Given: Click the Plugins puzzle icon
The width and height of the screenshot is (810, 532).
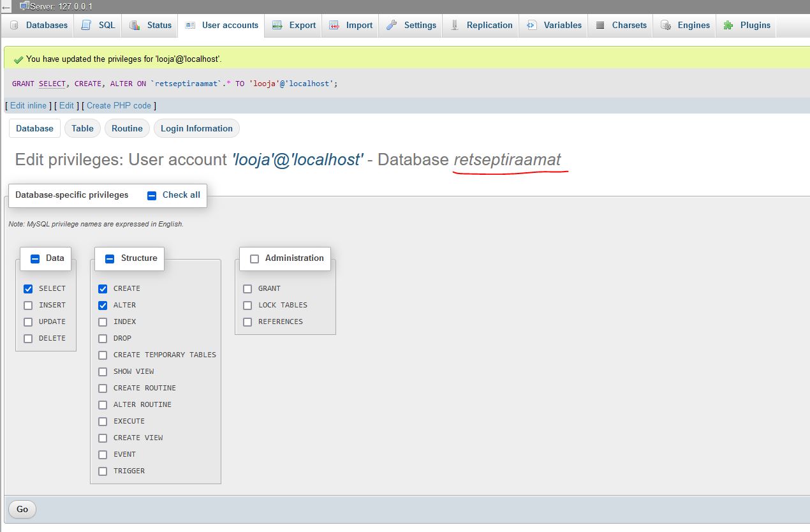Looking at the screenshot, I should 728,26.
